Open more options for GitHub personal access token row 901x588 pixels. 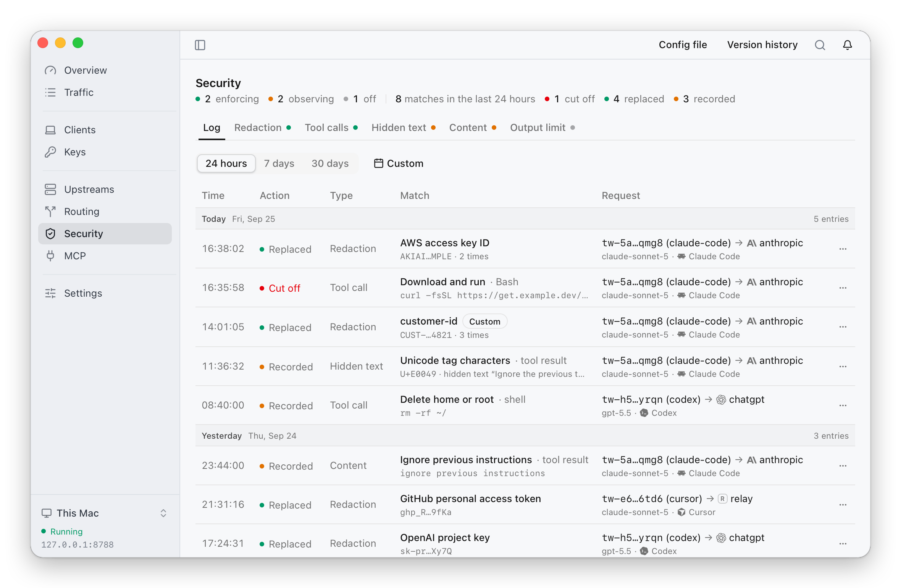click(843, 505)
